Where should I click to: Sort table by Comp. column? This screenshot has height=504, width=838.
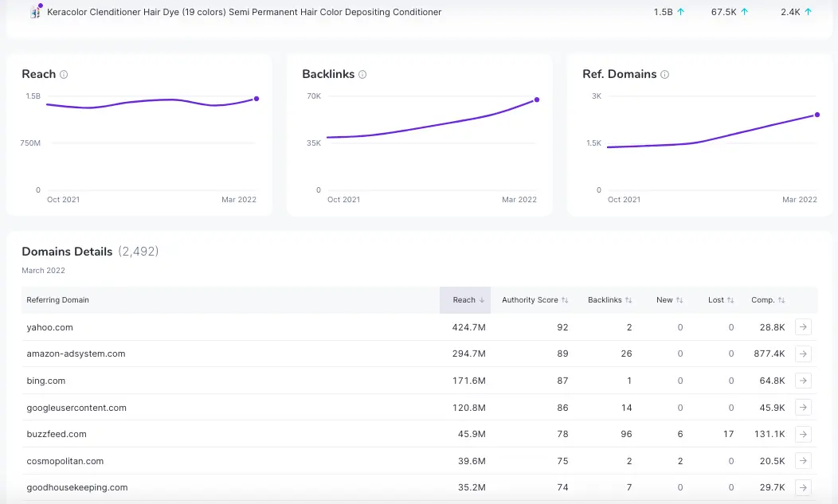pos(768,300)
